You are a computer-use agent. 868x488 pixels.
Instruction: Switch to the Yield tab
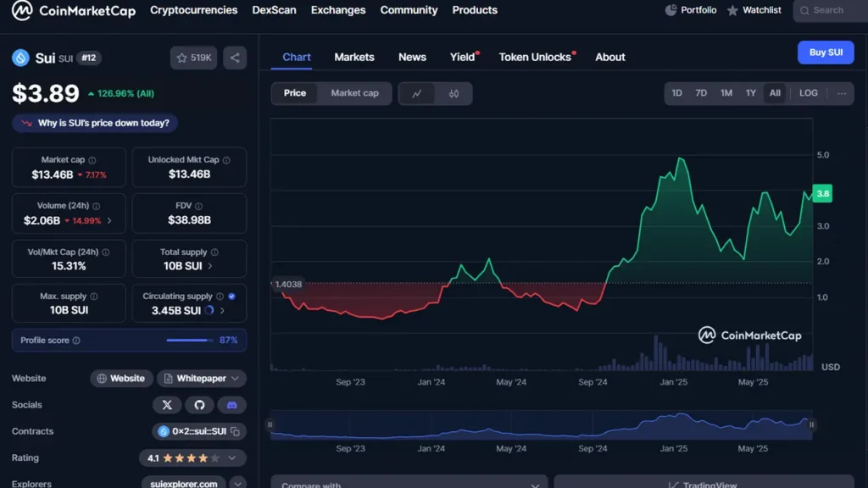click(x=463, y=57)
